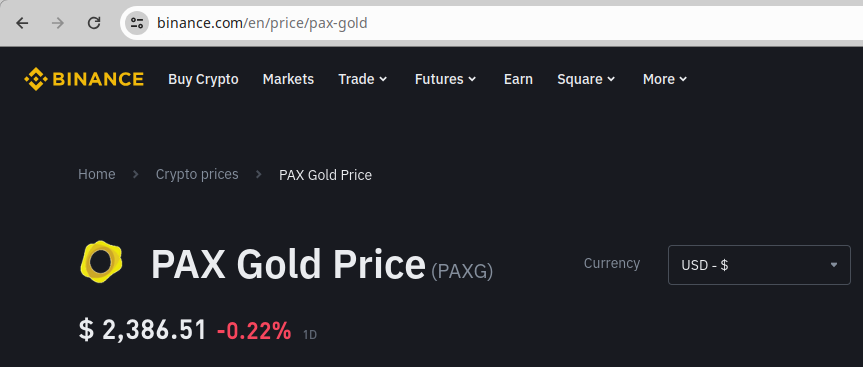Go back with browser back arrow
The image size is (863, 367).
coord(22,23)
